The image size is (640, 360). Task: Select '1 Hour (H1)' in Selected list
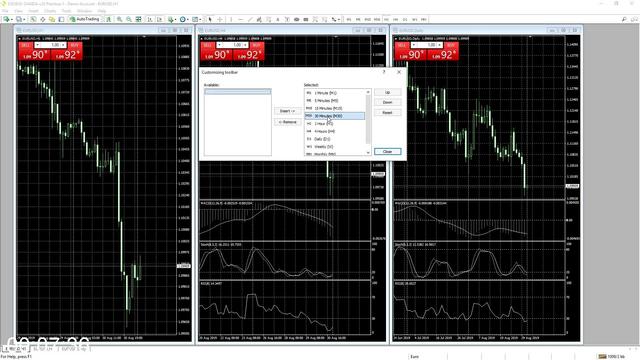335,123
